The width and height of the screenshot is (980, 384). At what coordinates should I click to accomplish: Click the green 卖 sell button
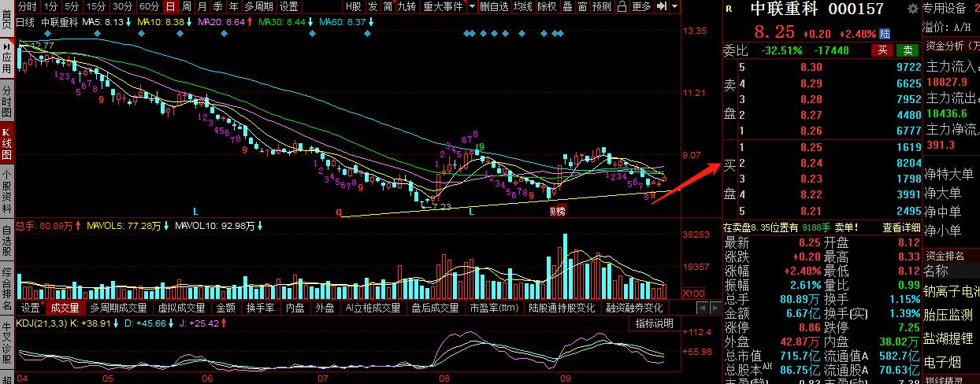[x=909, y=50]
